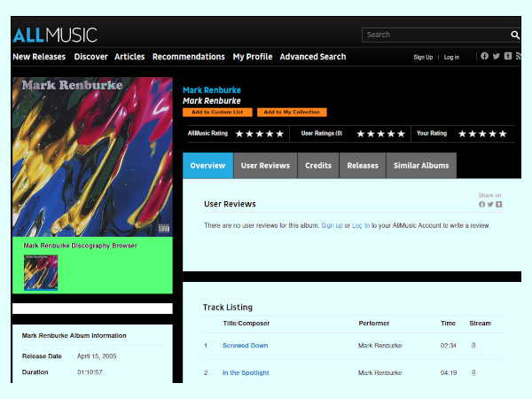Open In the Spotlight track link

click(246, 372)
